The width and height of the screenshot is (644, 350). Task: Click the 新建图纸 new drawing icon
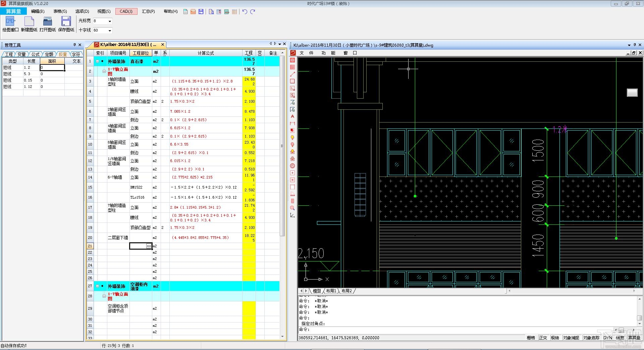tap(29, 22)
